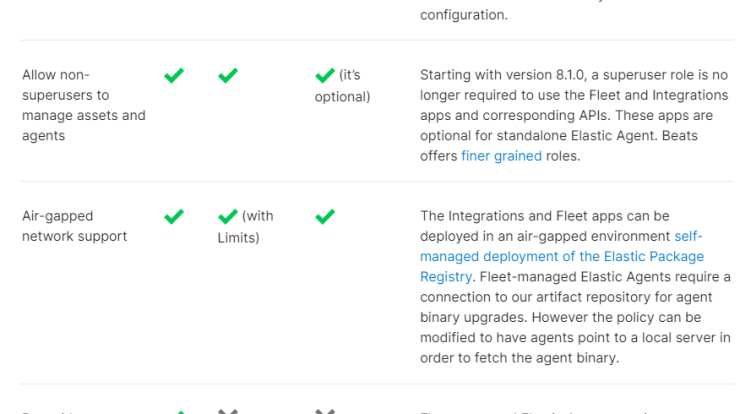Click the lone third-column checkmark in Air-gapped row
This screenshot has width=740, height=414.
point(325,217)
